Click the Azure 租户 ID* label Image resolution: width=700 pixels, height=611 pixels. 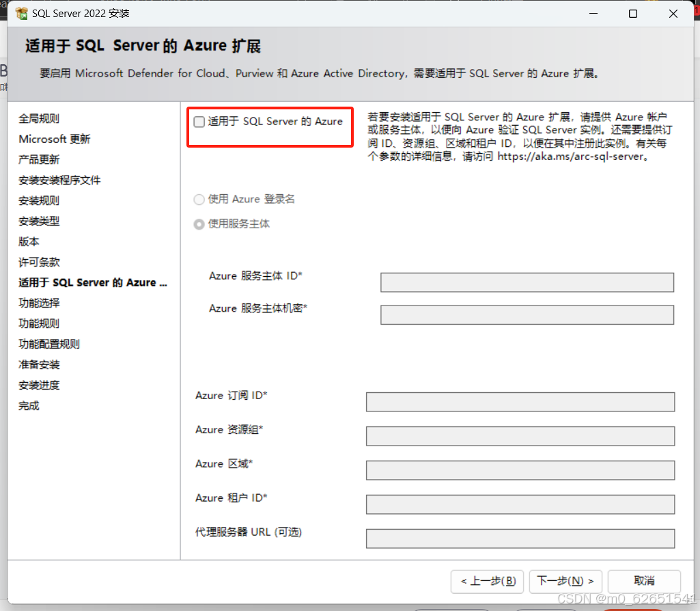point(232,498)
